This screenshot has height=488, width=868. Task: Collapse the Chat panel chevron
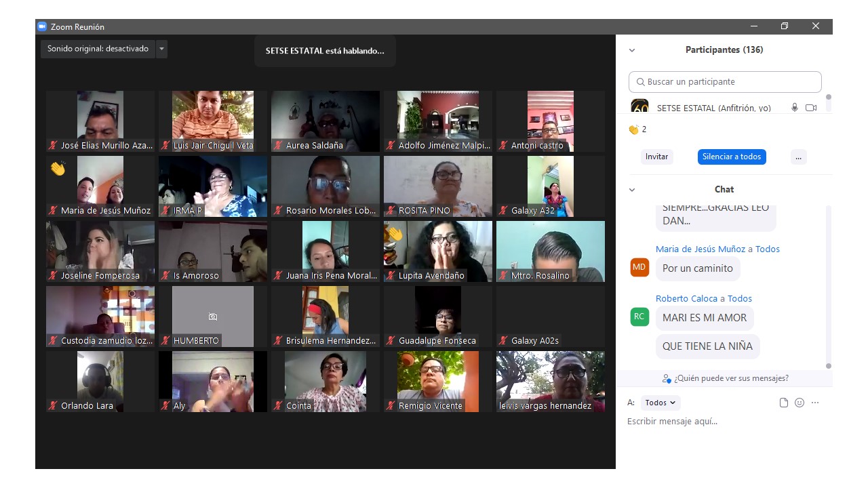coord(632,190)
